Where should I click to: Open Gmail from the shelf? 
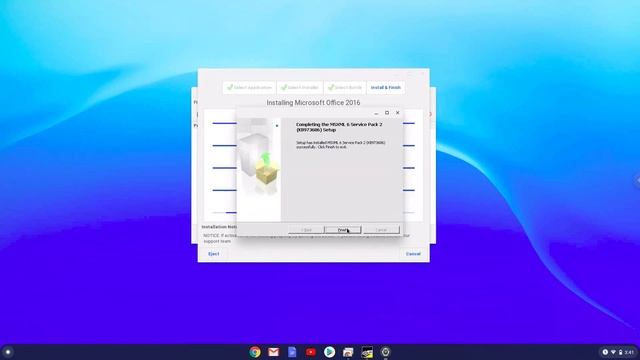point(273,352)
